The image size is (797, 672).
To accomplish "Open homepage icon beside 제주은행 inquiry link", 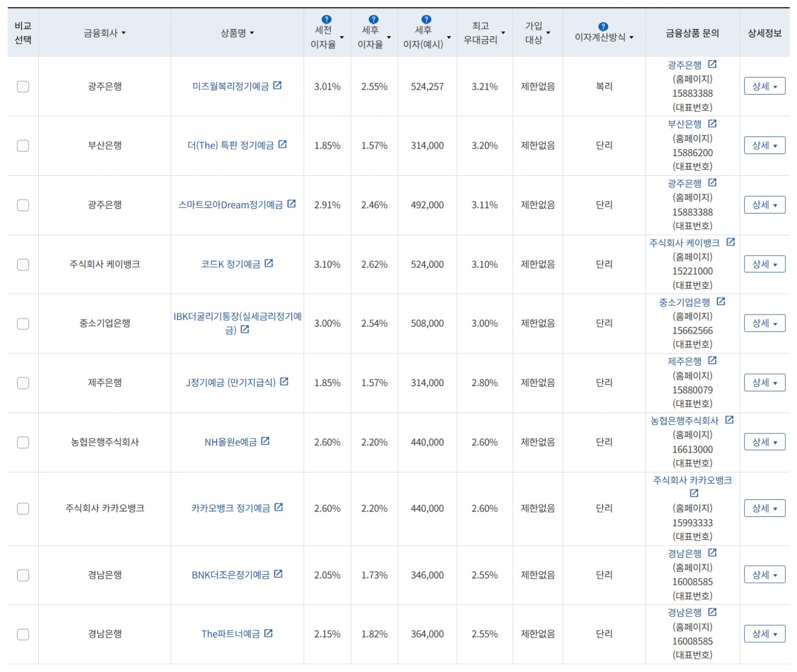I will [713, 361].
